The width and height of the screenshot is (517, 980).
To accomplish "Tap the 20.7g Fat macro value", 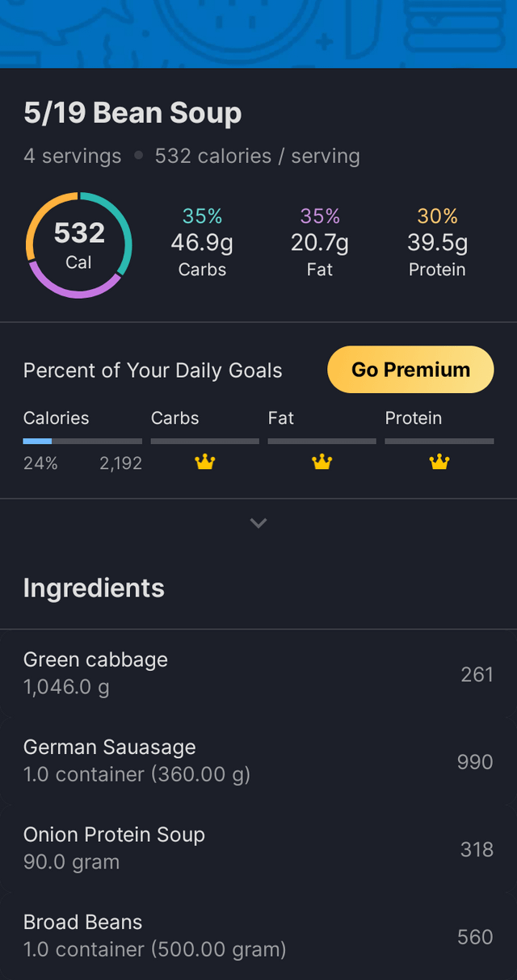I will pos(320,242).
